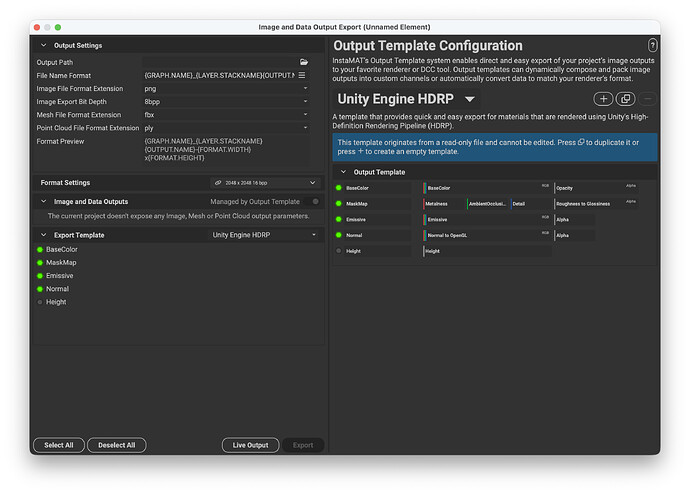Viewport: 690px width, 494px height.
Task: Click the Normal output name field
Action: pyautogui.click(x=378, y=235)
